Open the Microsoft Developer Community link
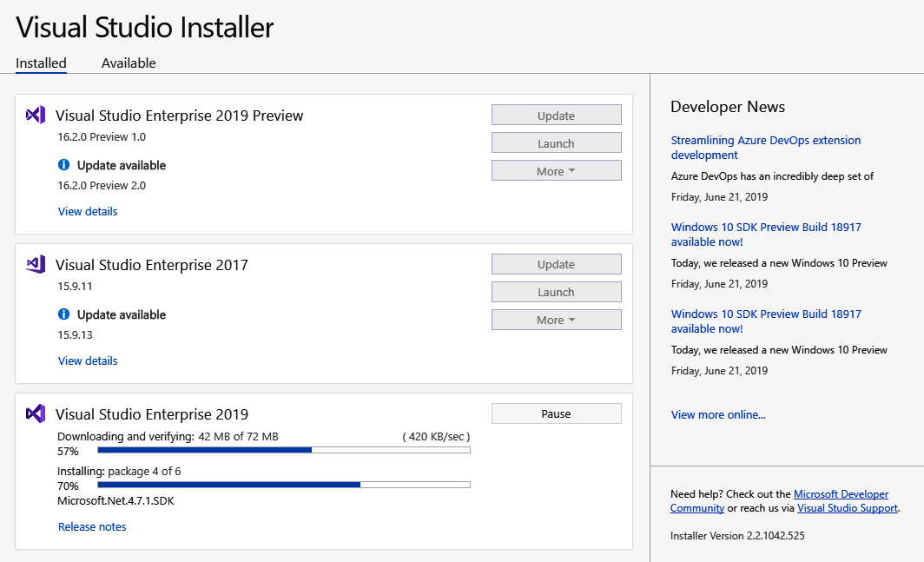Viewport: 924px width, 562px height. pos(848,494)
